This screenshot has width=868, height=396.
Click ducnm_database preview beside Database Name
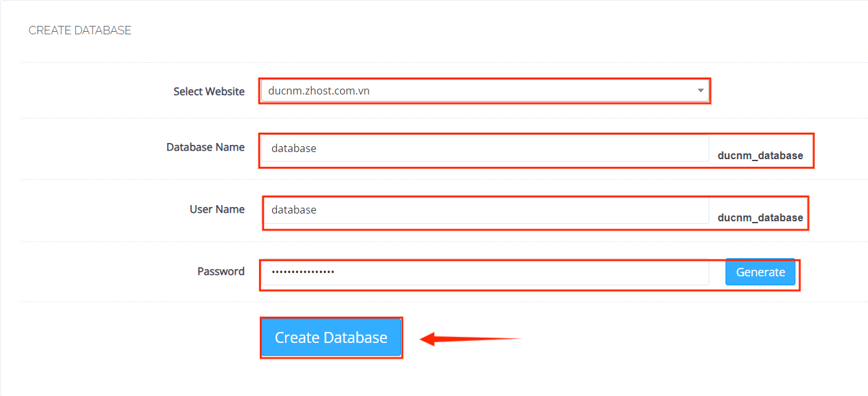coord(760,155)
